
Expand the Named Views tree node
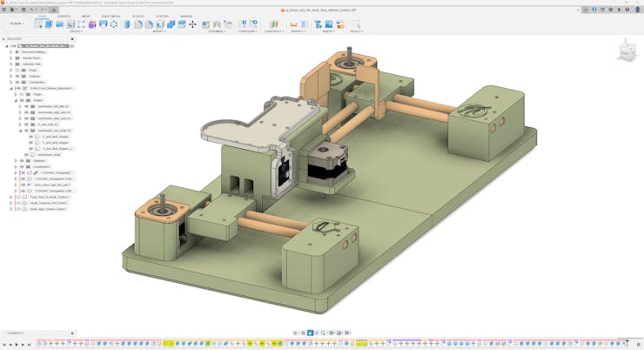click(x=11, y=57)
